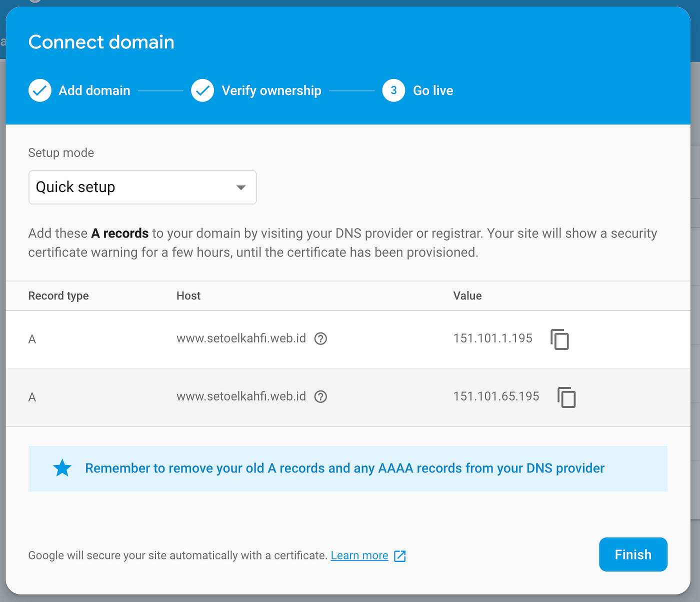Click the partially visible avatar icon top left
700x602 pixels.
(x=34, y=2)
